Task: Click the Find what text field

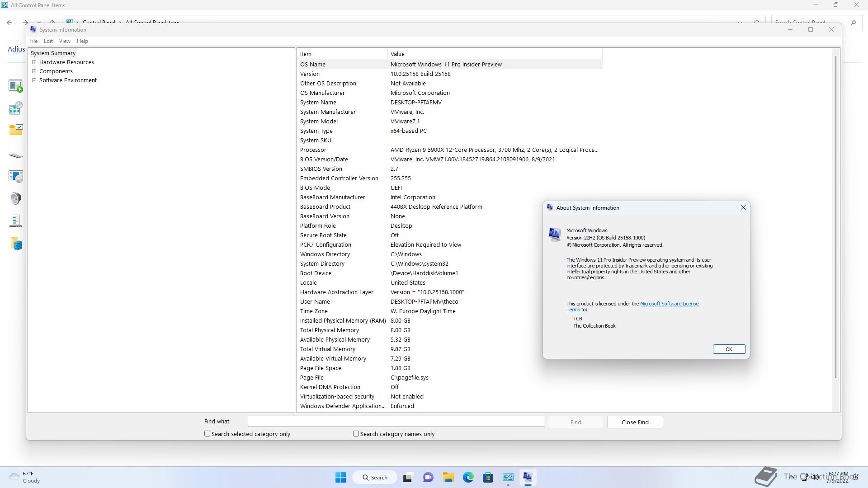Action: point(396,421)
